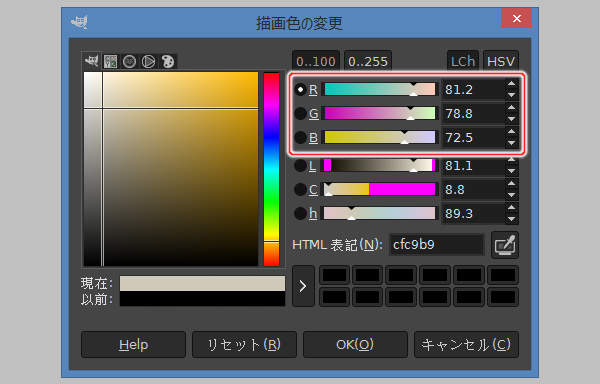Decrease the L value with down arrow
This screenshot has width=600, height=384.
click(x=512, y=171)
